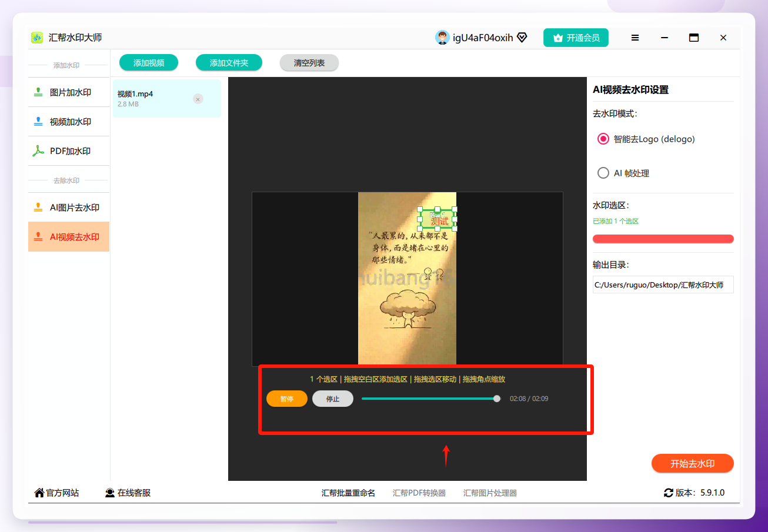Click the headset icon for 在线客服

(110, 493)
